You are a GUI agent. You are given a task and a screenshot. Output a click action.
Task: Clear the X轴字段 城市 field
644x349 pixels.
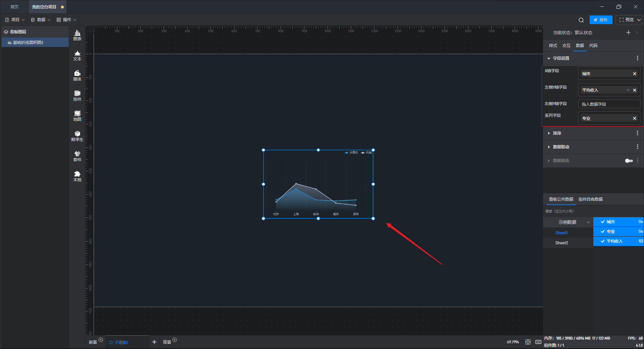coord(635,73)
